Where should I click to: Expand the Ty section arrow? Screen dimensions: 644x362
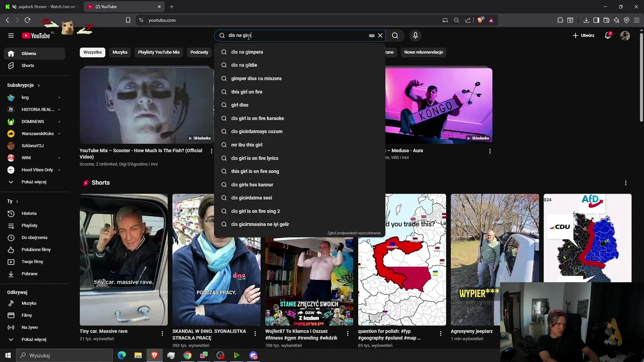17,201
